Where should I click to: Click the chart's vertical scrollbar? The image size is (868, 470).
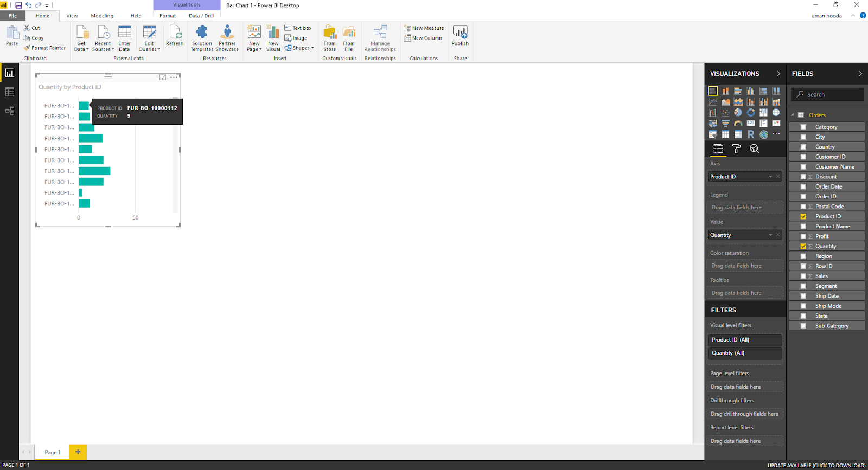click(175, 154)
